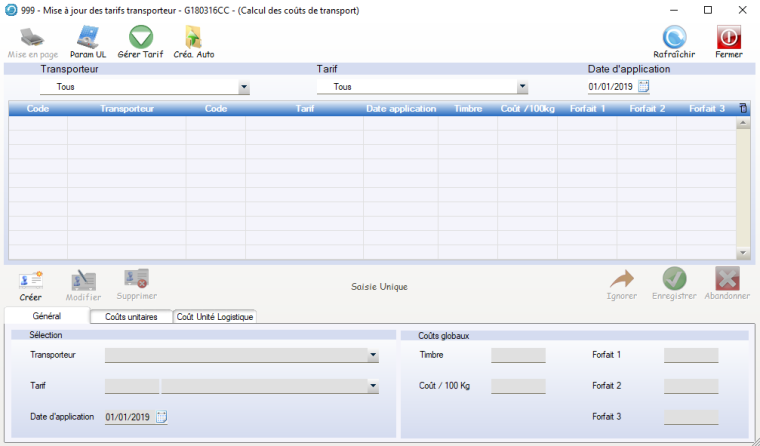Launch the Créa. Auto tool
Viewport: 760px width, 446px height.
194,40
